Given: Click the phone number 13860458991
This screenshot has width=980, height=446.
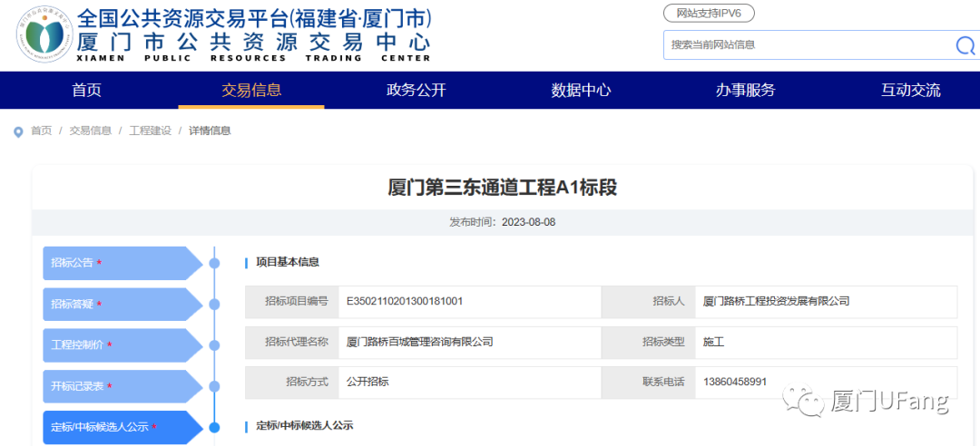Looking at the screenshot, I should pyautogui.click(x=734, y=382).
